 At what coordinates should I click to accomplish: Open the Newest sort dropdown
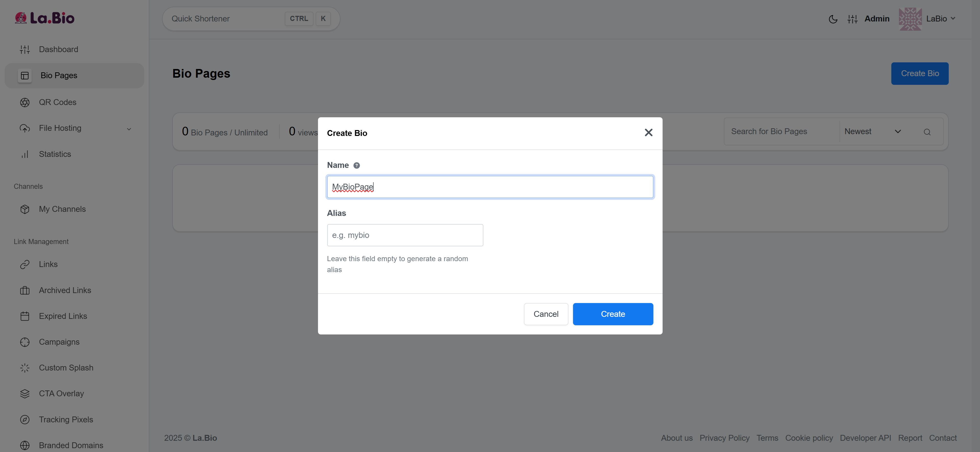click(x=872, y=131)
